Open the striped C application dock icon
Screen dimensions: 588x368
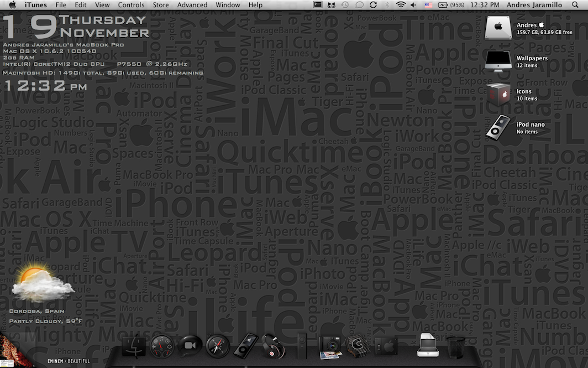[358, 346]
